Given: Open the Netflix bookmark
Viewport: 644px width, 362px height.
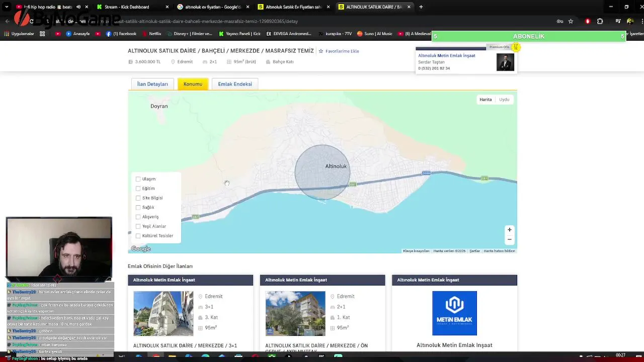Looking at the screenshot, I should pyautogui.click(x=151, y=34).
